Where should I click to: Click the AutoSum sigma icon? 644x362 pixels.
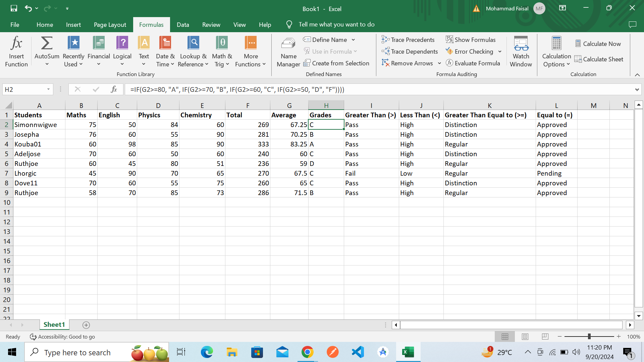point(47,44)
